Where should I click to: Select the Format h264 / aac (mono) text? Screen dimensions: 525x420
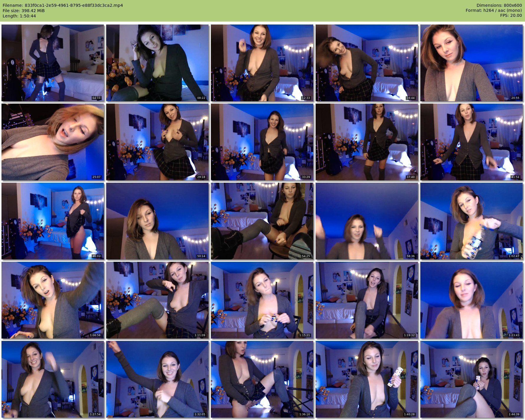(494, 11)
